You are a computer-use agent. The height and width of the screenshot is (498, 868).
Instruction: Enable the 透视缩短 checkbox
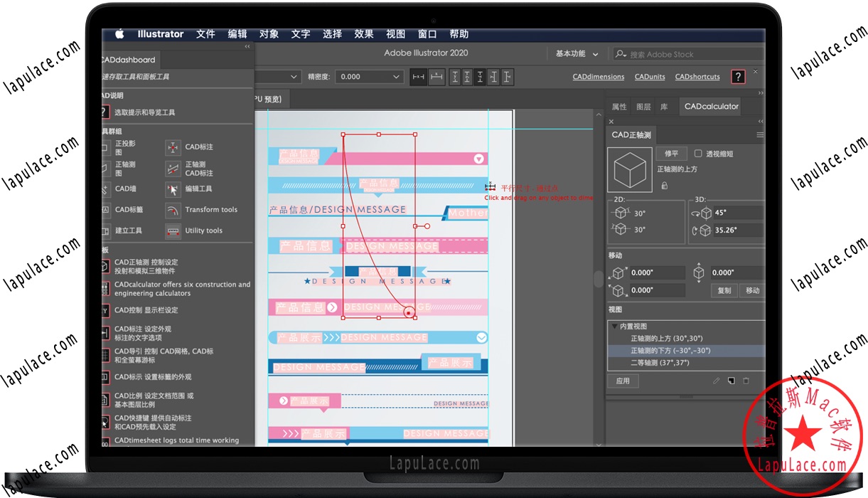(699, 153)
